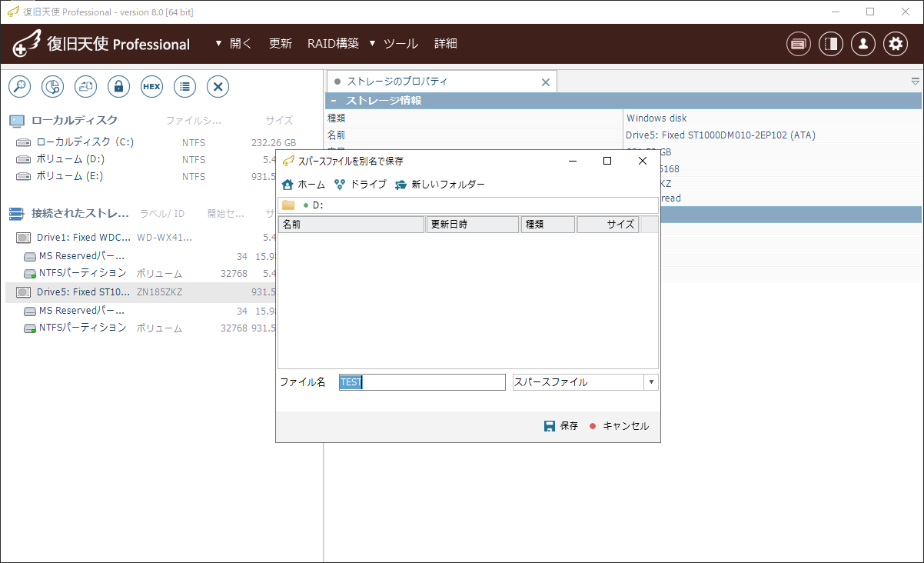The width and height of the screenshot is (924, 563).
Task: Click the 詳細 menu item
Action: point(446,44)
